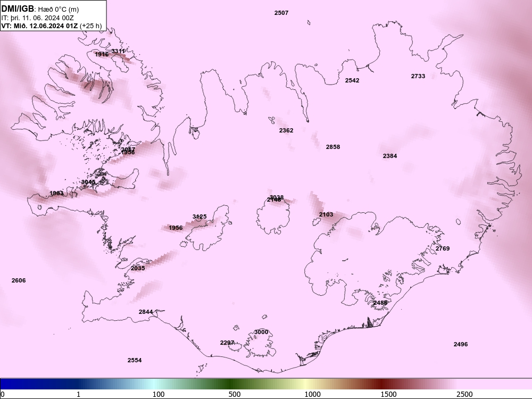Screen dimensions: 532x399
Task: Click the VT valid time line
Action: (x=51, y=26)
